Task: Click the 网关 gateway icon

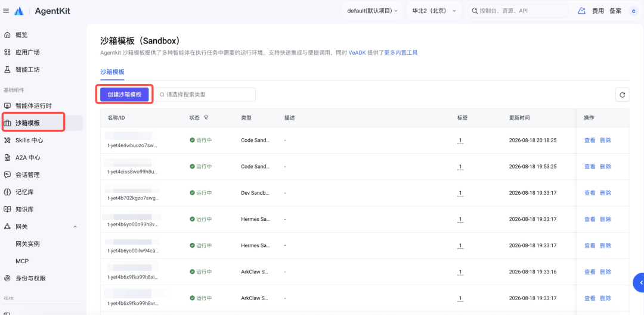Action: pyautogui.click(x=7, y=226)
